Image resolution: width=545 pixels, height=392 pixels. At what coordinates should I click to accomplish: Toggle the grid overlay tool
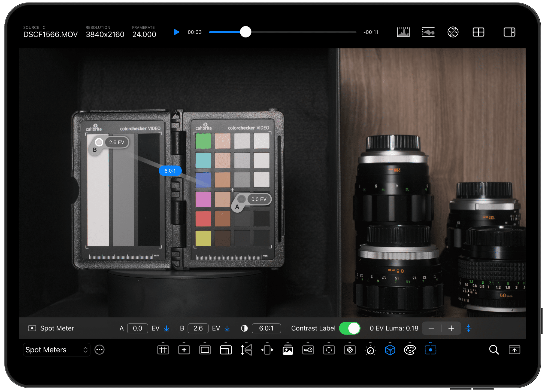163,350
